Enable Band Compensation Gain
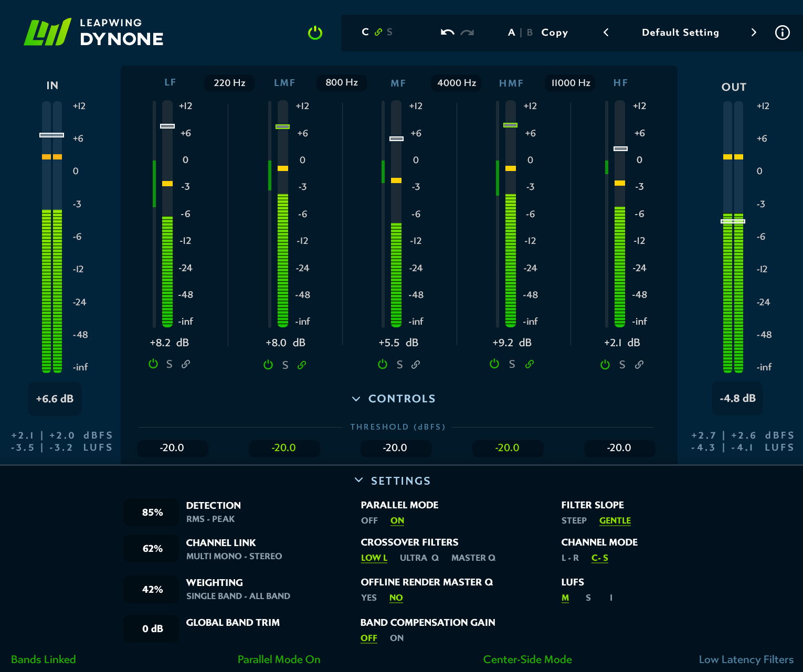Image resolution: width=803 pixels, height=672 pixels. [396, 638]
